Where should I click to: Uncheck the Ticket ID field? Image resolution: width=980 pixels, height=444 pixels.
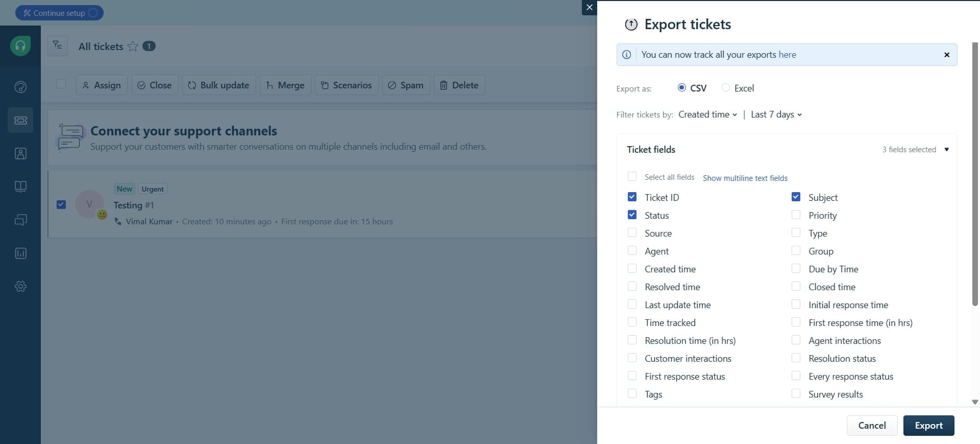click(x=632, y=197)
